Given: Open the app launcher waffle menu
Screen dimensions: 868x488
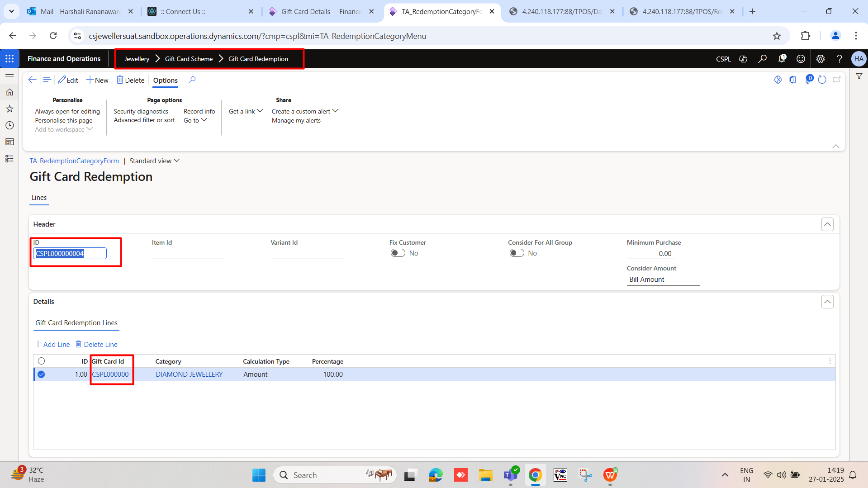Looking at the screenshot, I should pyautogui.click(x=9, y=59).
